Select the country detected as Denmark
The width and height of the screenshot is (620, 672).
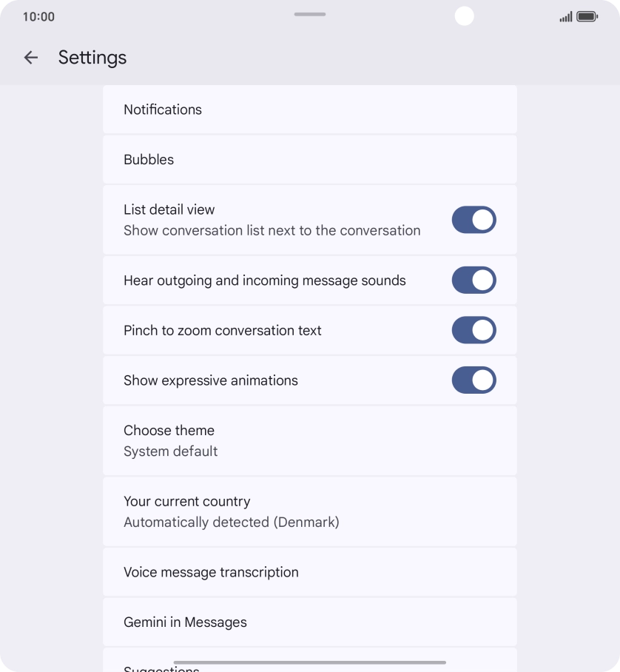pos(232,522)
